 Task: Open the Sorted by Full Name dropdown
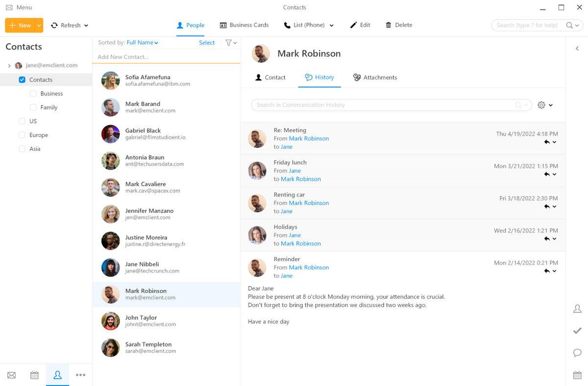click(142, 43)
